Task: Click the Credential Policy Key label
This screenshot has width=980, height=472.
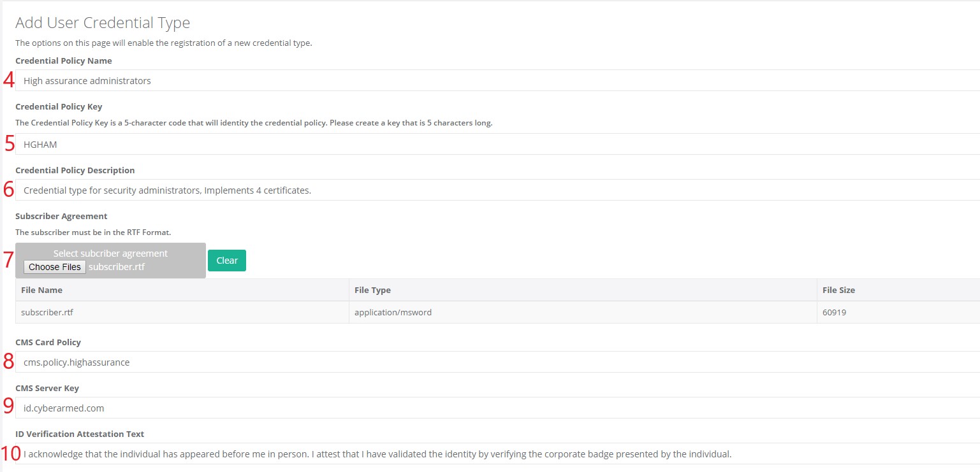Action: click(x=59, y=107)
